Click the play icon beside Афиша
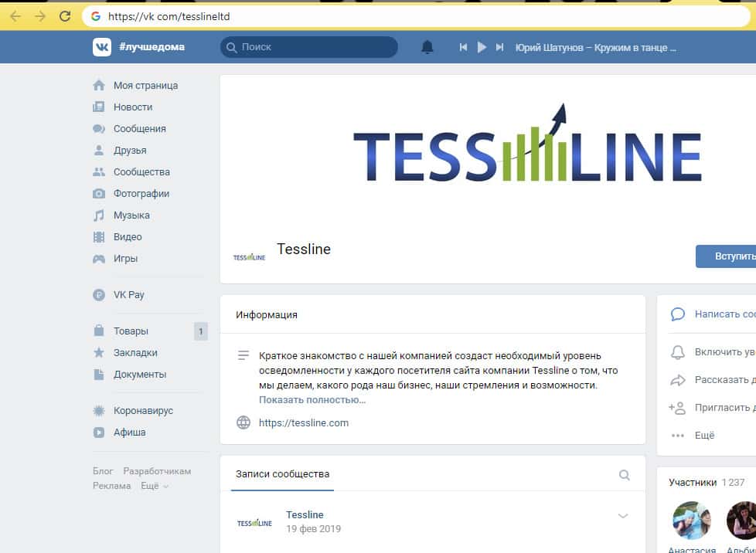The width and height of the screenshot is (756, 553). 99,432
